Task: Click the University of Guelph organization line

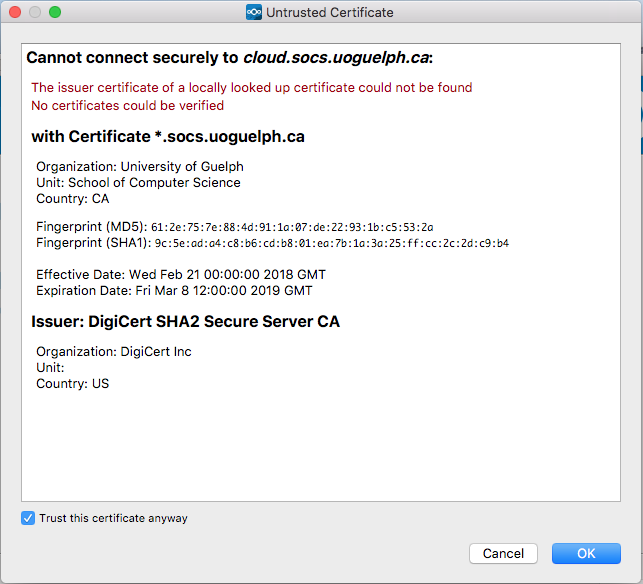Action: pos(139,166)
